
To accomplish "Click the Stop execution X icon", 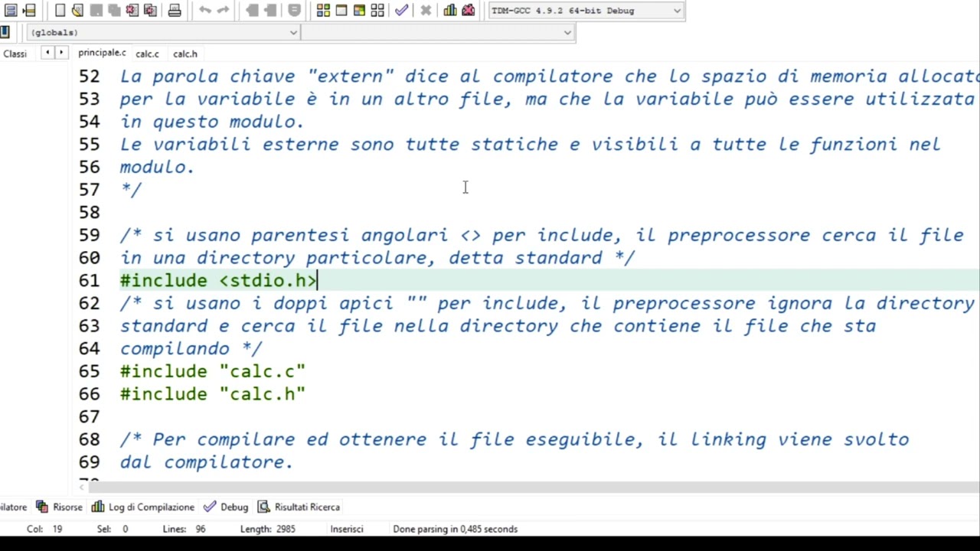I will [426, 11].
